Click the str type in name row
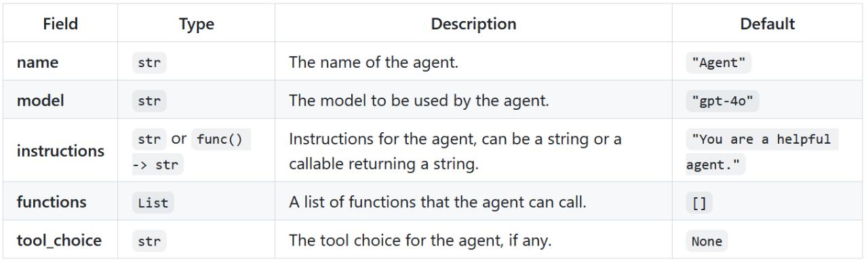Image resolution: width=868 pixels, height=261 pixels. tap(149, 64)
